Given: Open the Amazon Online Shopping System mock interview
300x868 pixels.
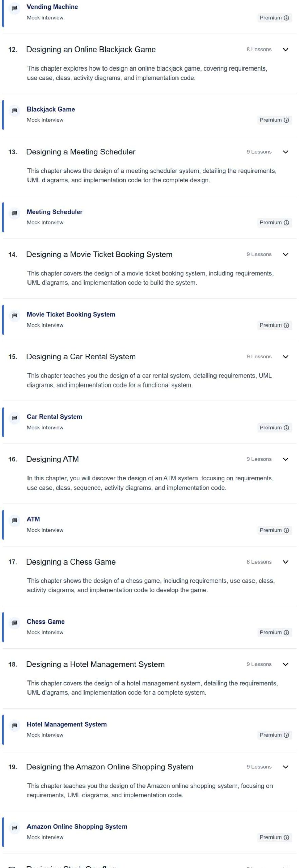Looking at the screenshot, I should [x=77, y=827].
